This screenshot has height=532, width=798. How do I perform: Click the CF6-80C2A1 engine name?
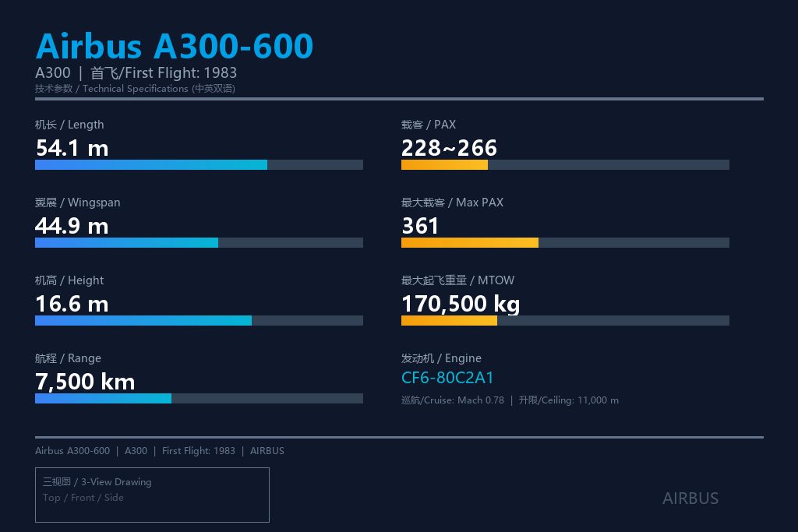point(447,378)
